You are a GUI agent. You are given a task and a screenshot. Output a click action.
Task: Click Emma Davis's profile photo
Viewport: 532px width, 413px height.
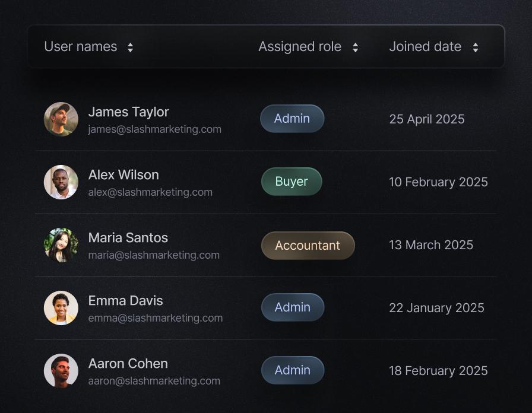tap(61, 308)
